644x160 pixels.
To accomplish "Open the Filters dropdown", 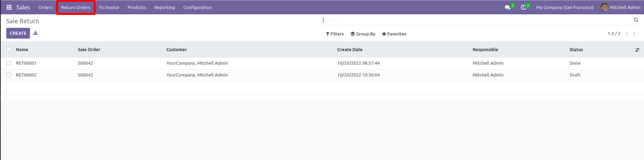I will (335, 34).
